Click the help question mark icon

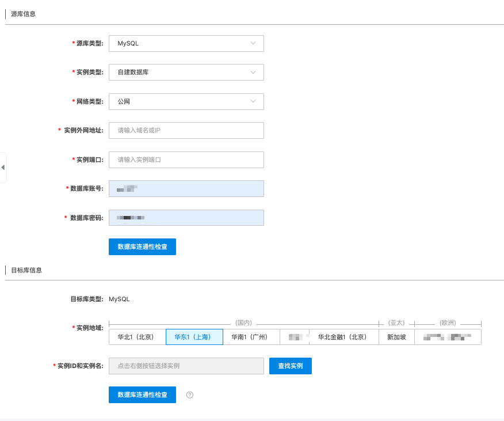pyautogui.click(x=190, y=395)
